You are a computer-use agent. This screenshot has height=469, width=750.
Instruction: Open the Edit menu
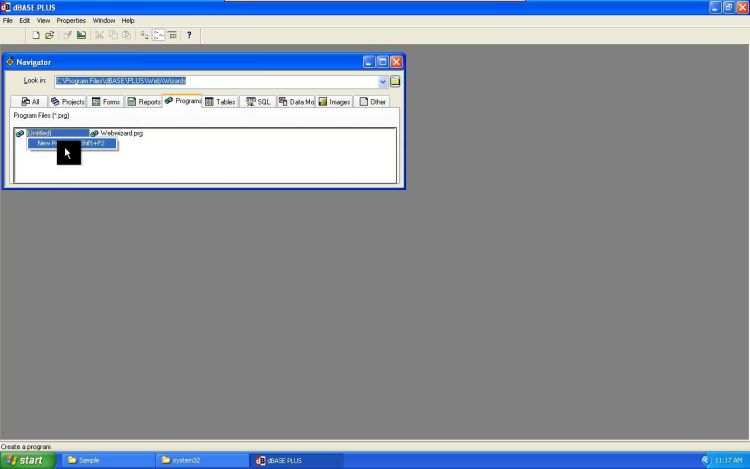[x=24, y=21]
